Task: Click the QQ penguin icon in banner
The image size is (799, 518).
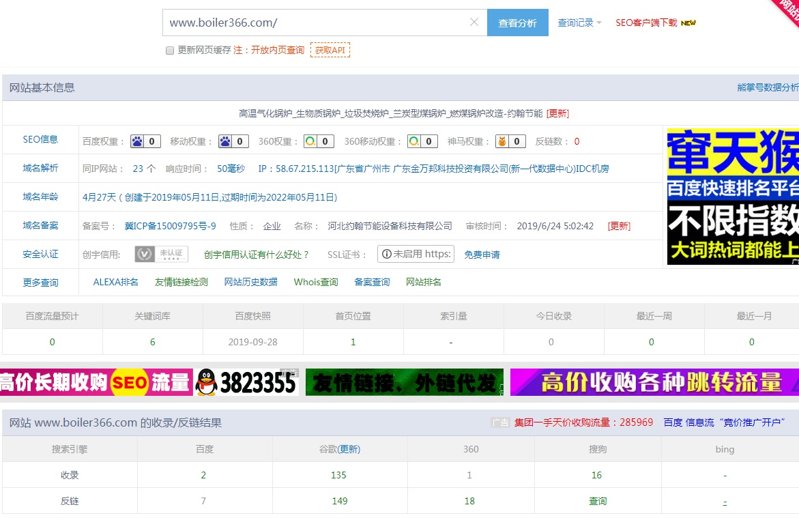Action: coord(206,382)
